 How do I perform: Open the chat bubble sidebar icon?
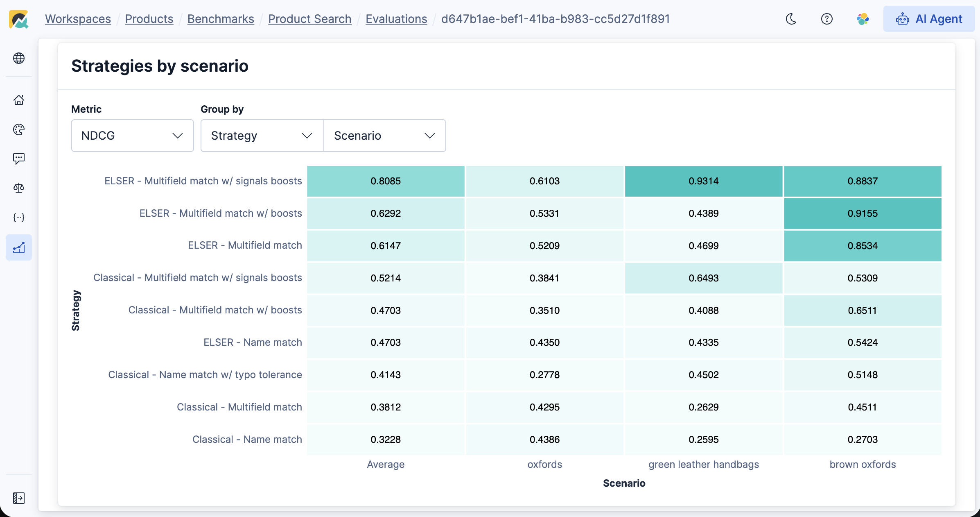click(x=19, y=159)
